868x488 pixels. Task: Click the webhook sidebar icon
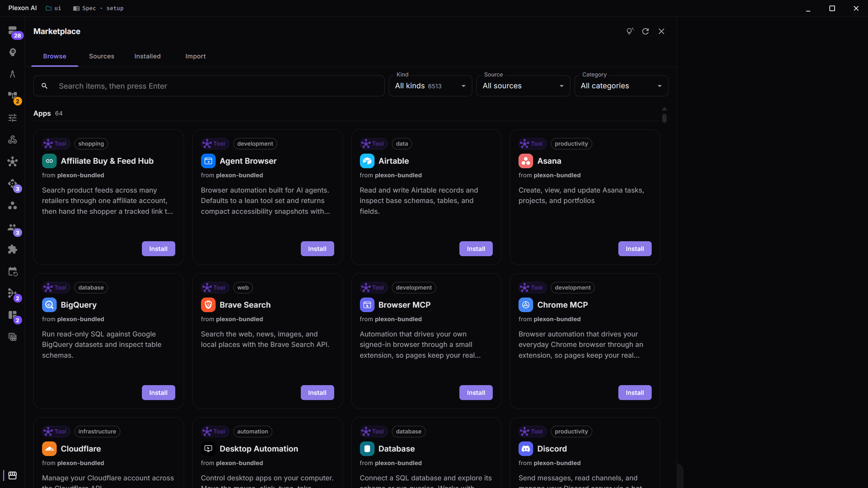[x=13, y=140]
